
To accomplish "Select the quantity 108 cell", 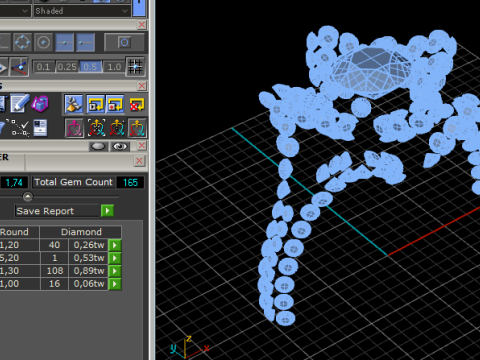I will (x=54, y=271).
